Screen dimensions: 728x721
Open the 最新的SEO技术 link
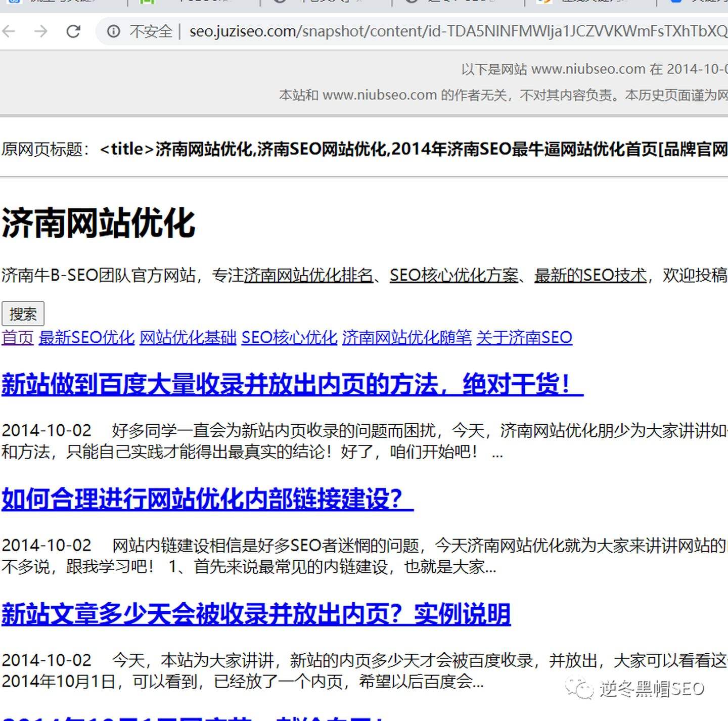click(x=589, y=276)
